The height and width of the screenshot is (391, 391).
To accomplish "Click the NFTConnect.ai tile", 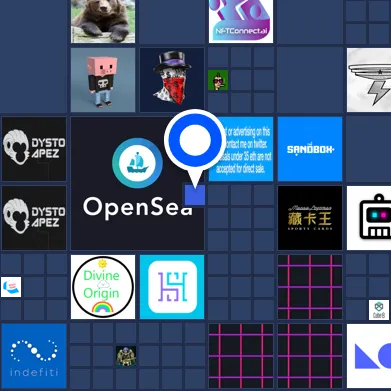I will [x=241, y=21].
